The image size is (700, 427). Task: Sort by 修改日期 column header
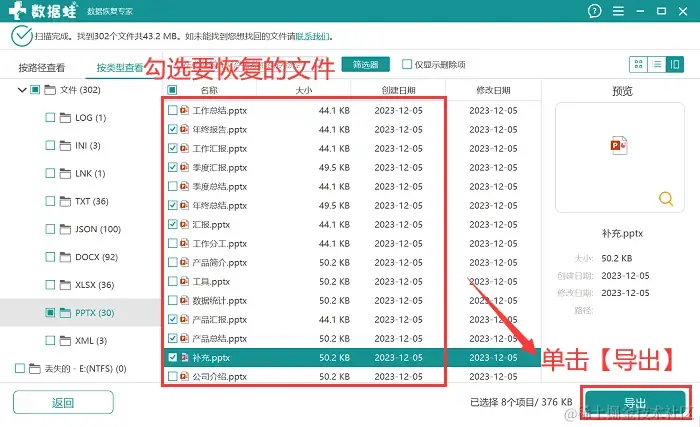493,90
